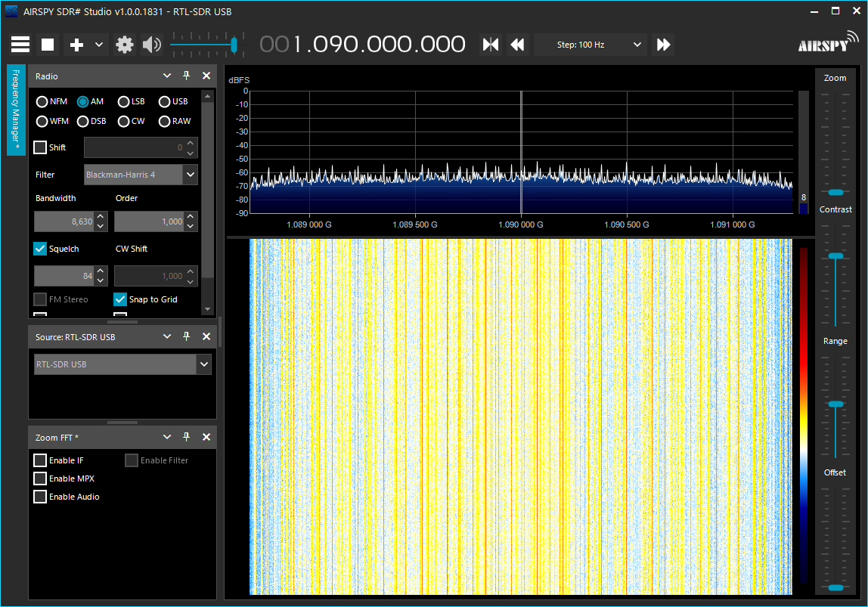Pin the Radio panel
The width and height of the screenshot is (868, 607).
(187, 76)
